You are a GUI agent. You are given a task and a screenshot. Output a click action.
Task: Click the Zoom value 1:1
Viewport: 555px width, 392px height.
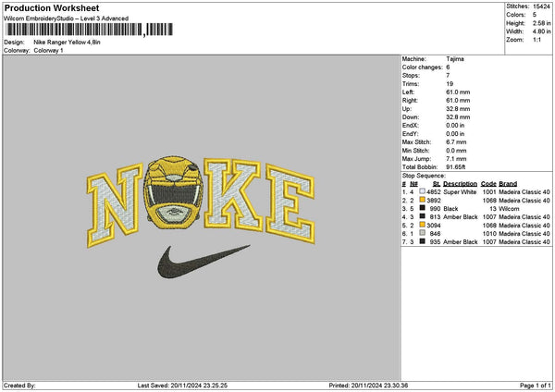[536, 40]
